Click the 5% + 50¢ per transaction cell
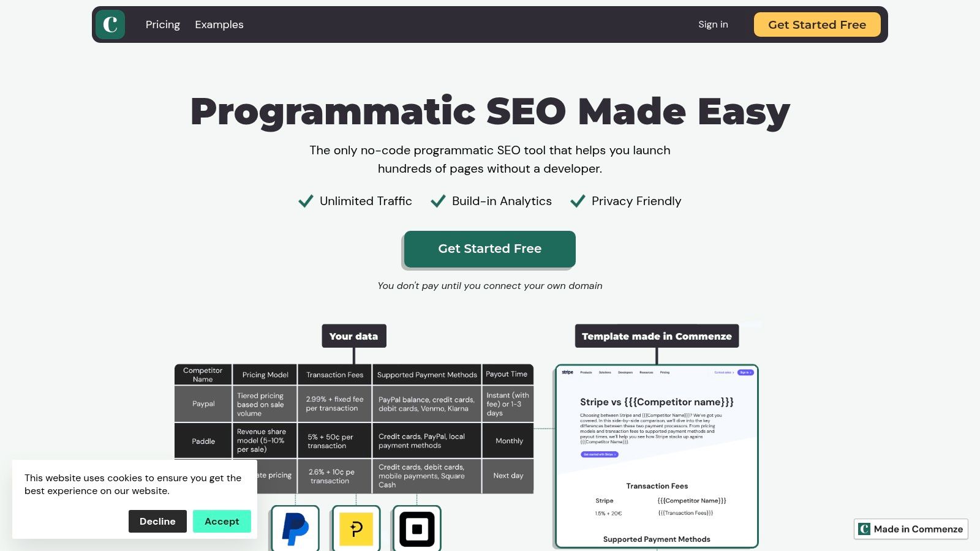 pyautogui.click(x=335, y=441)
